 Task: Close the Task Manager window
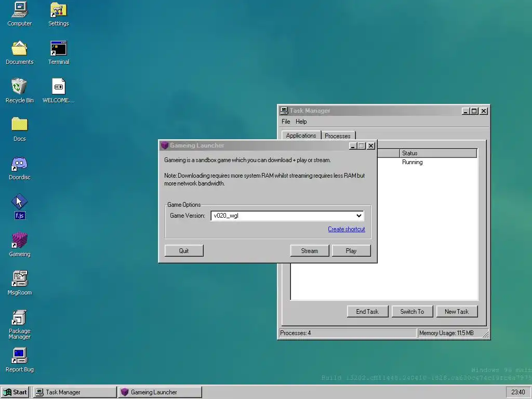tap(484, 111)
